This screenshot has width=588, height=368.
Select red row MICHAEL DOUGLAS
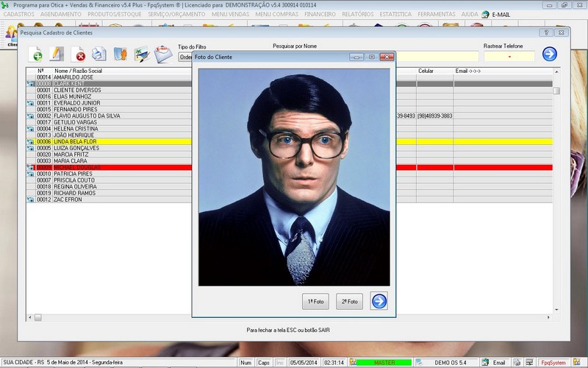click(x=109, y=168)
